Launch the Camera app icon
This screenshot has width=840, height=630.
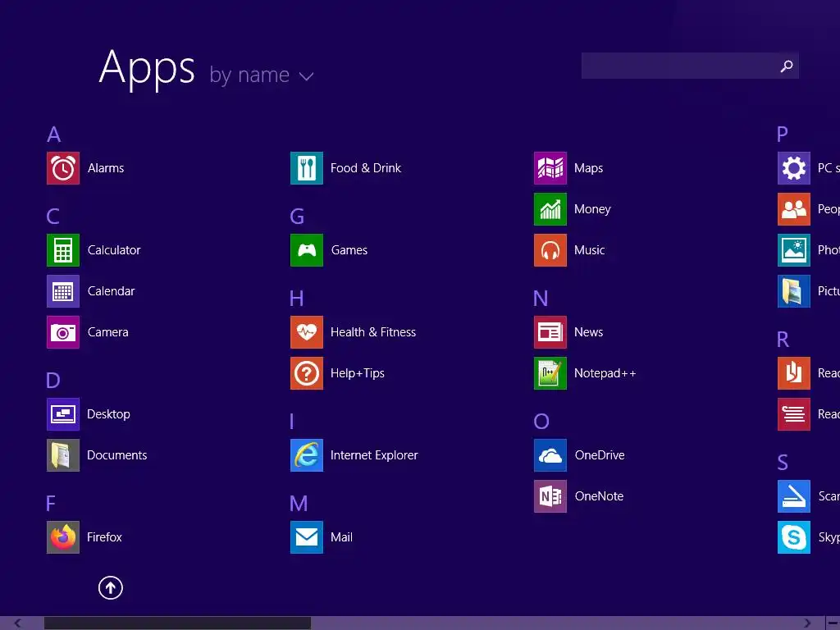[x=62, y=332]
